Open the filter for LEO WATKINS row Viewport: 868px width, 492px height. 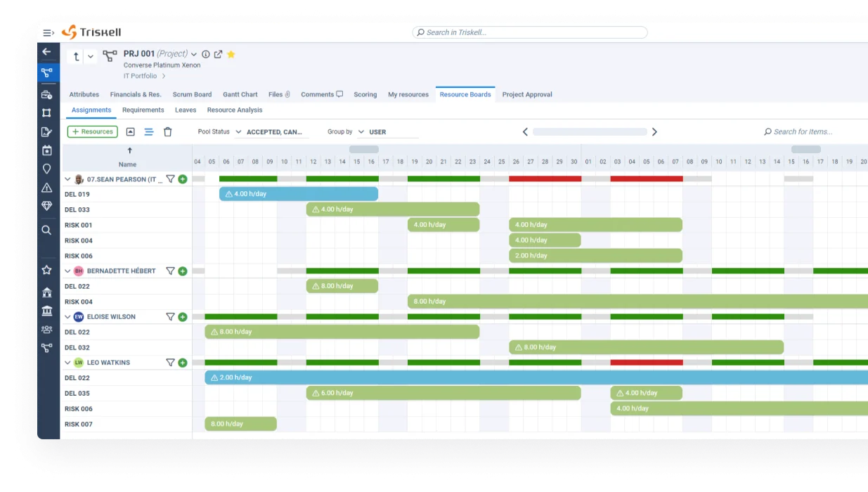tap(170, 362)
